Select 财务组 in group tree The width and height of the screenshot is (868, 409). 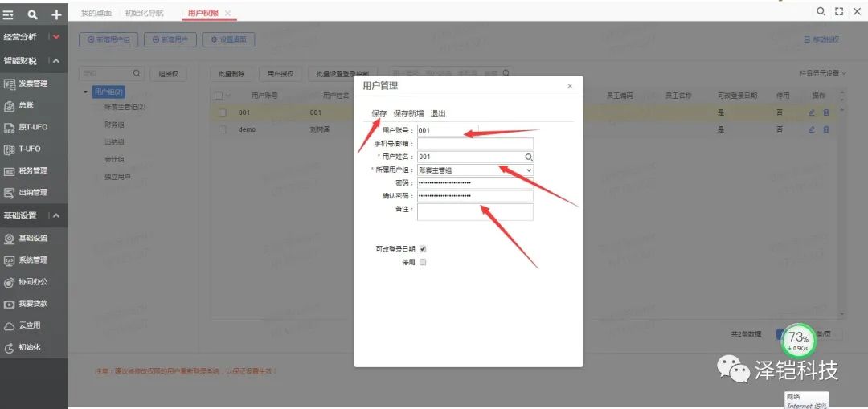click(114, 125)
